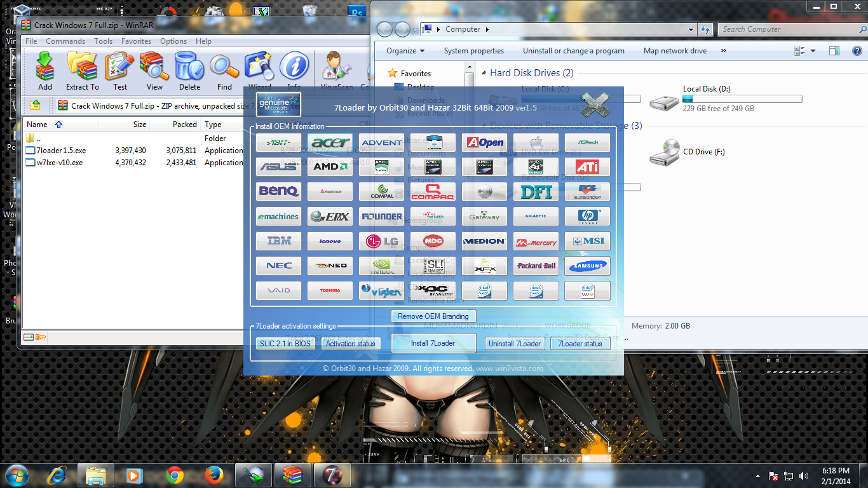
Task: Select 7loader 1.5.exe in the archive
Action: 61,151
